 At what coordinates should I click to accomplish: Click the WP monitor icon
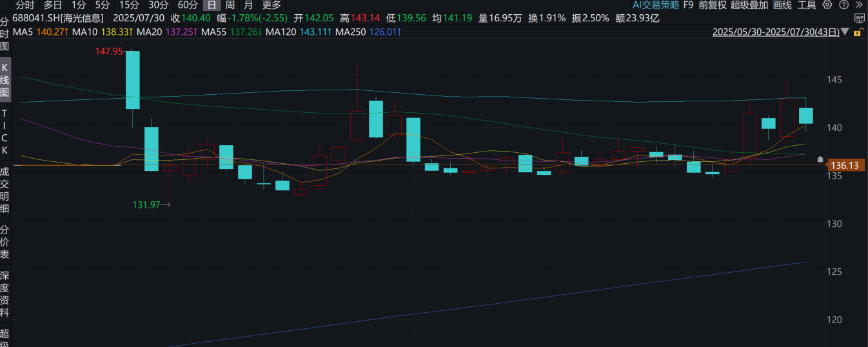pyautogui.click(x=860, y=18)
